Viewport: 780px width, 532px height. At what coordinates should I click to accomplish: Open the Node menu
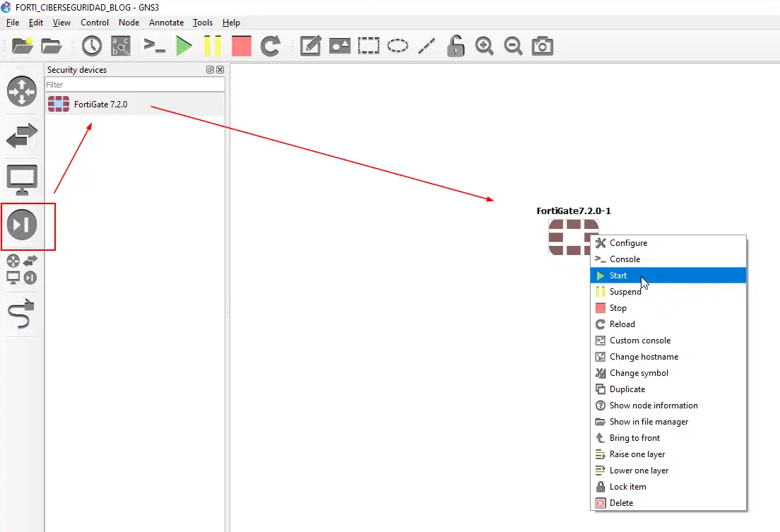coord(129,23)
